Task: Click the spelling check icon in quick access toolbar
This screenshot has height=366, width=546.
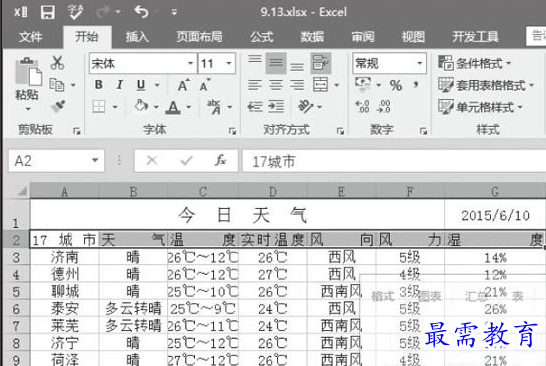Action: 75,12
